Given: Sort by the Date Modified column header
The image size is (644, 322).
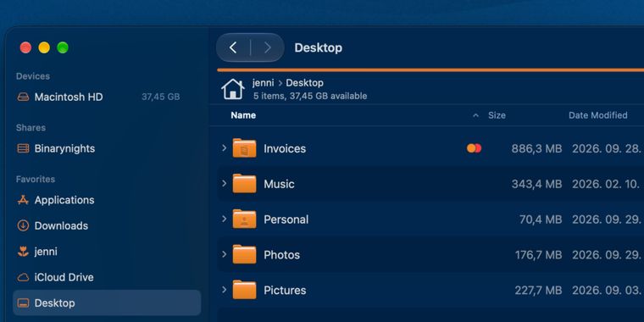Looking at the screenshot, I should 597,115.
